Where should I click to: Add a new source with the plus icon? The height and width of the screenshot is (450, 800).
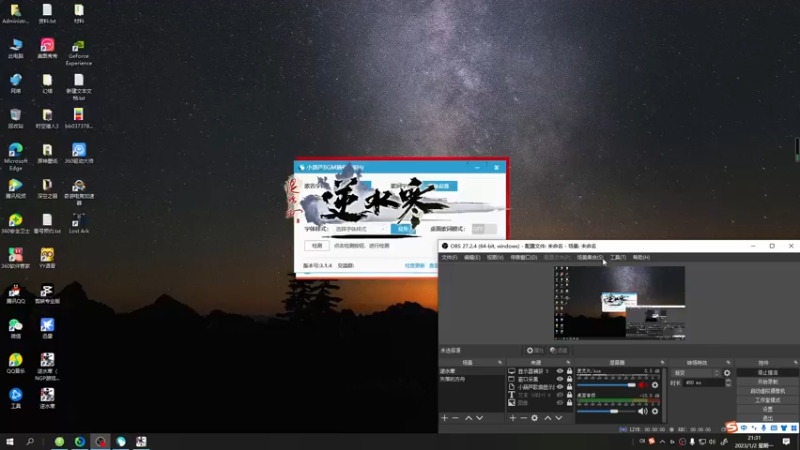[x=513, y=418]
